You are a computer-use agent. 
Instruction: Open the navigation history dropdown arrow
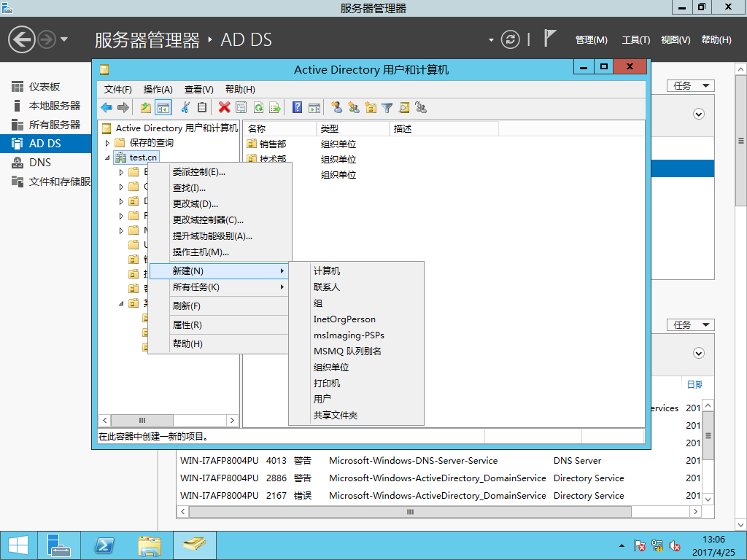tap(64, 39)
